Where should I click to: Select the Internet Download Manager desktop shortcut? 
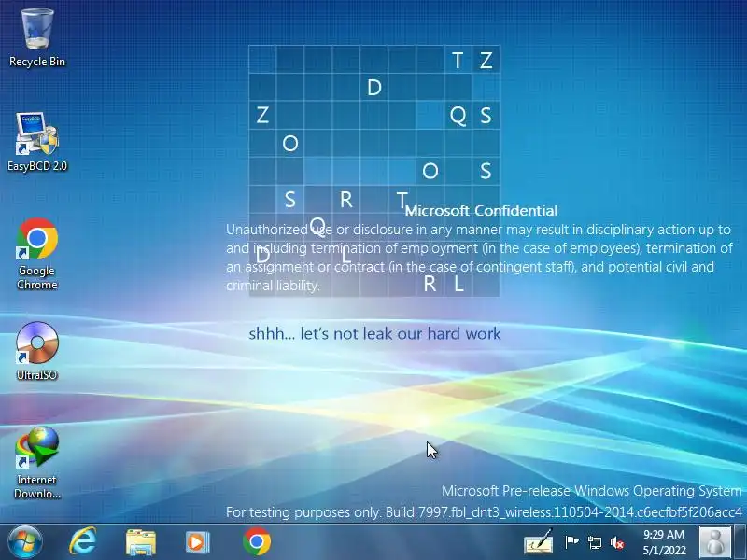37,462
